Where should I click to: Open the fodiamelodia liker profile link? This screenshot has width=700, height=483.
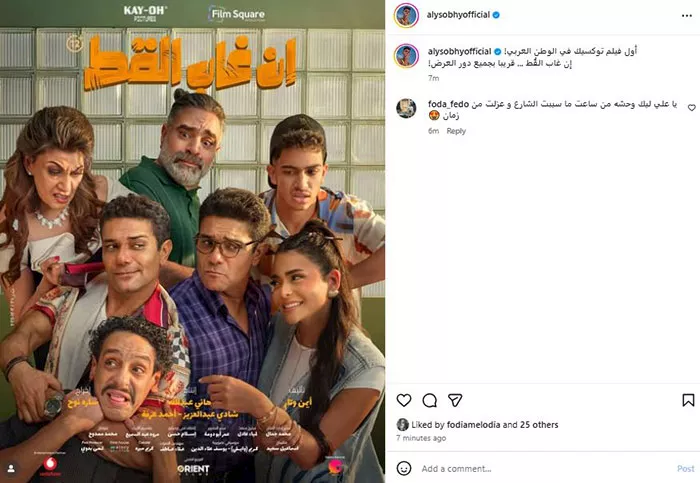[x=473, y=425]
